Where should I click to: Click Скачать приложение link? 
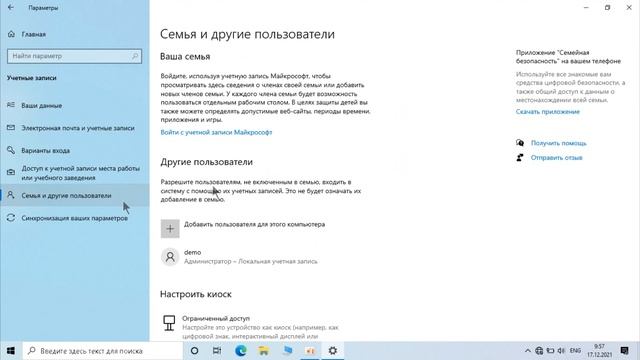pyautogui.click(x=547, y=111)
